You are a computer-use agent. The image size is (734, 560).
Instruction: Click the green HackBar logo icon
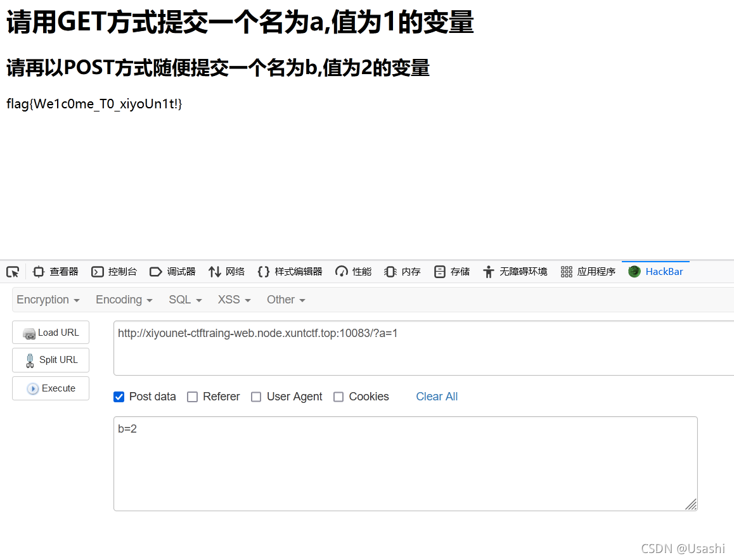(634, 272)
